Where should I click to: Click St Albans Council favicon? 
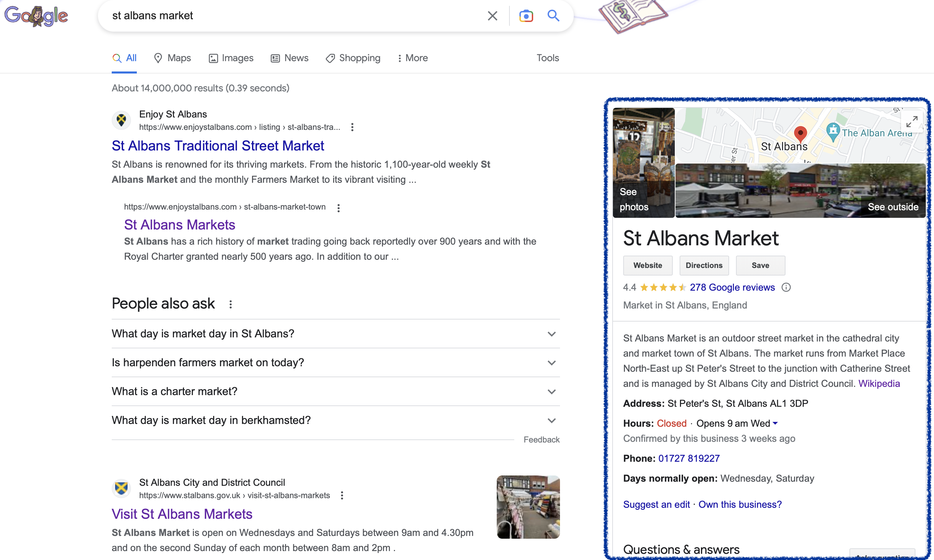121,488
